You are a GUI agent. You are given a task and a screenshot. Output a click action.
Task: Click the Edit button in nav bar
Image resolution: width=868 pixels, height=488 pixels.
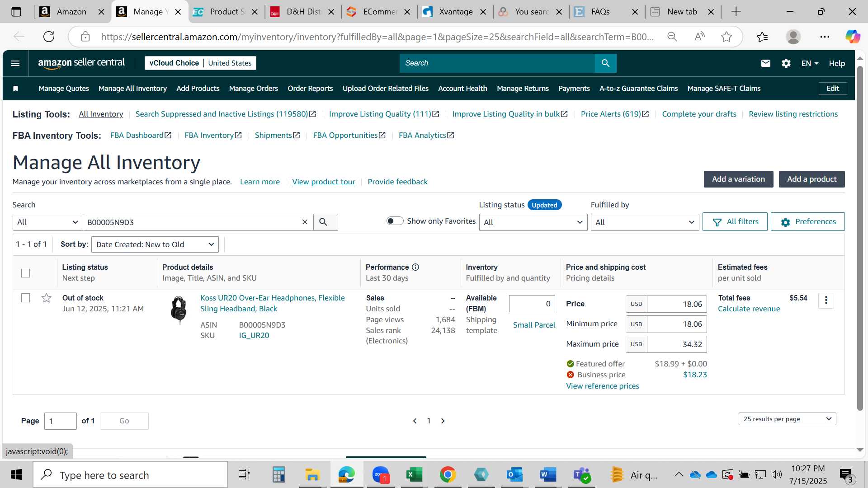(832, 89)
